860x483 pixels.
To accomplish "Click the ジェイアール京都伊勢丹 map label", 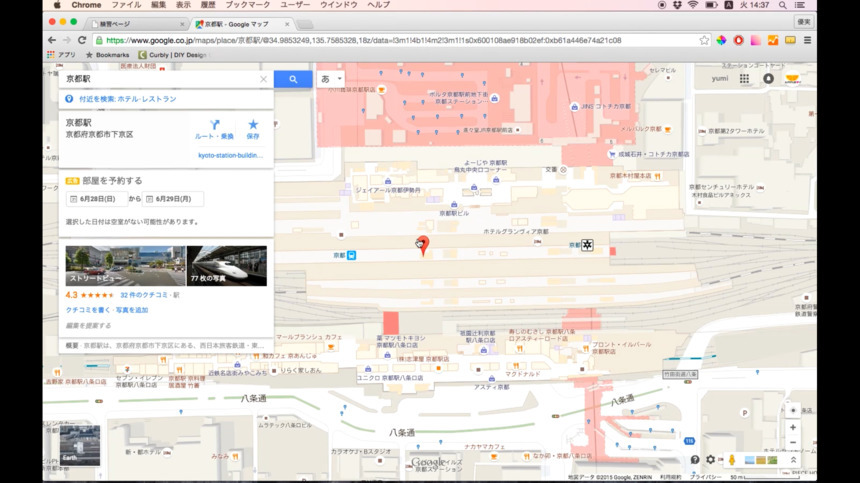I will point(388,190).
